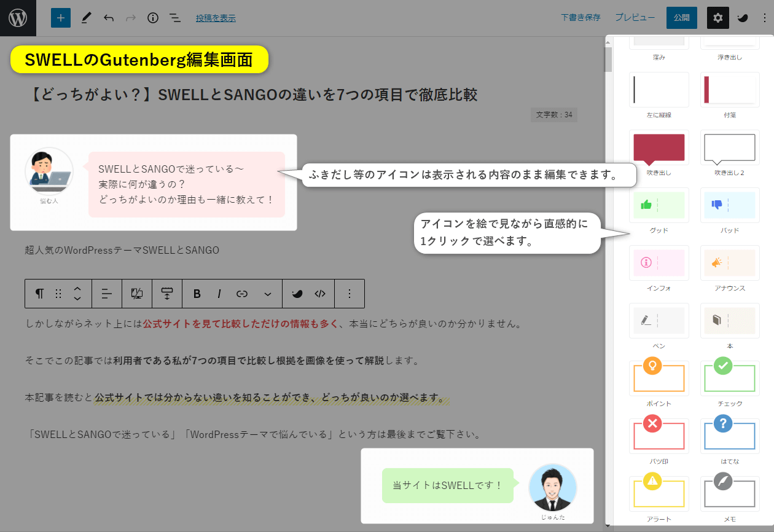Click the post title text field
The width and height of the screenshot is (774, 532).
click(253, 95)
